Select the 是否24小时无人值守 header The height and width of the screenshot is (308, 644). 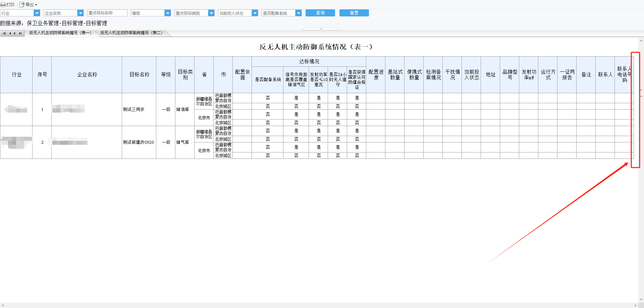pyautogui.click(x=337, y=80)
